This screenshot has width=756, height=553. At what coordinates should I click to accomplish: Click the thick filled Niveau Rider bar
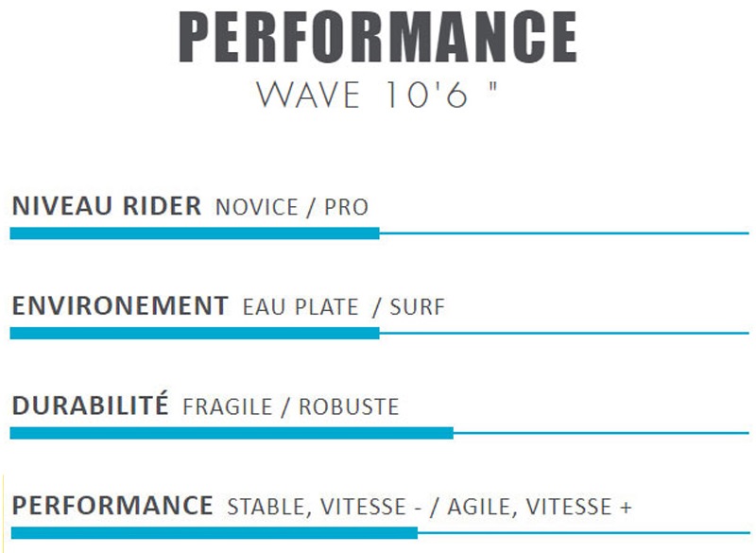tap(194, 233)
